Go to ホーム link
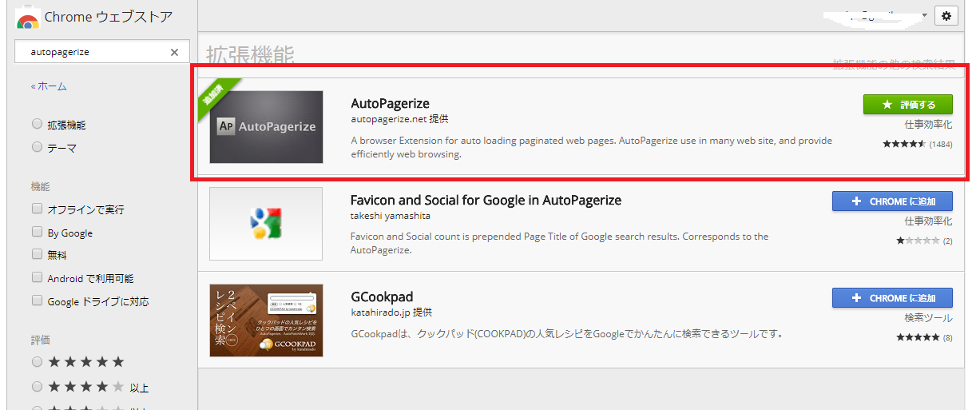 tap(49, 86)
